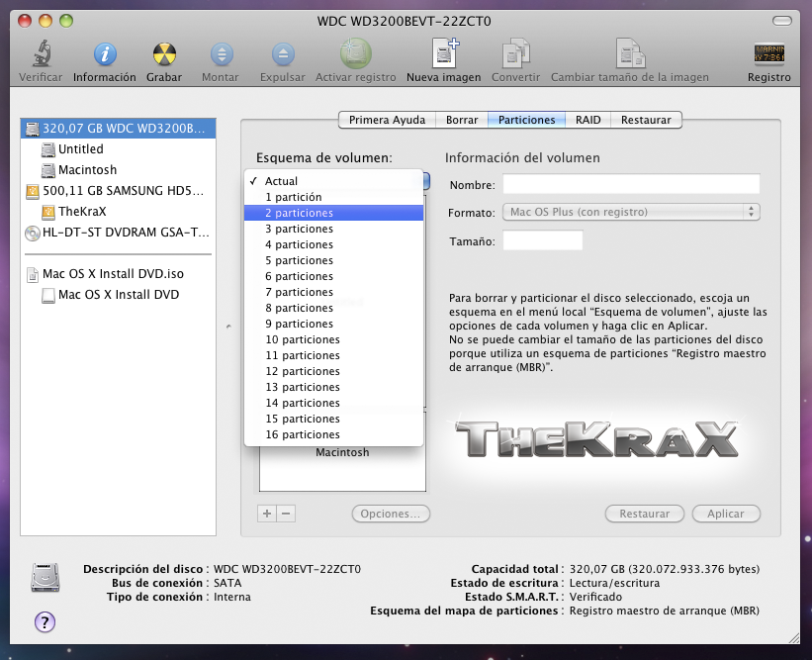
Task: Open the Formato Mac OS Plus dropdown
Action: pos(631,212)
